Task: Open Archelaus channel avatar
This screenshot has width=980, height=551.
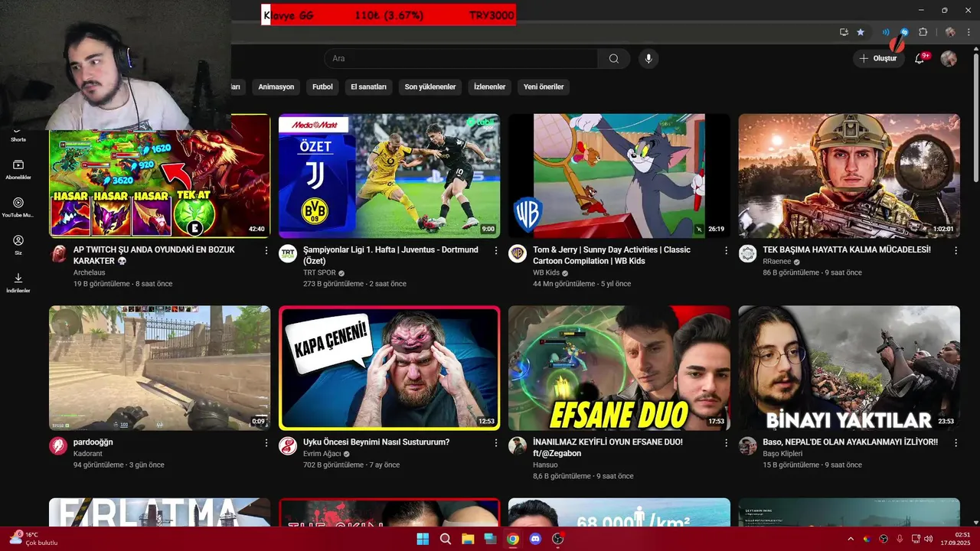Action: point(58,254)
